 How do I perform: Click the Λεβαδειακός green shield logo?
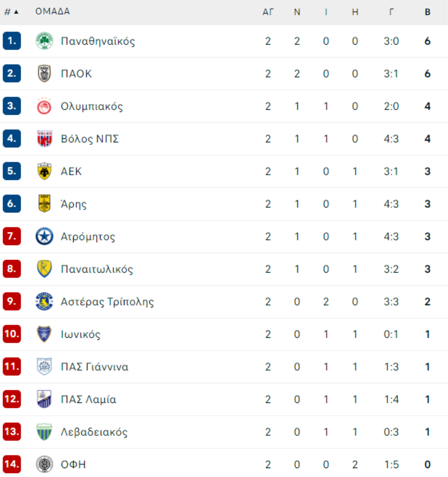pyautogui.click(x=44, y=432)
